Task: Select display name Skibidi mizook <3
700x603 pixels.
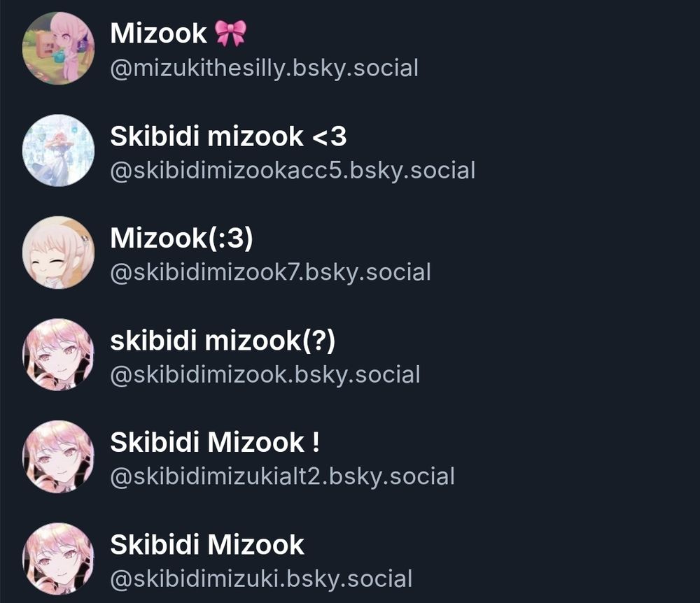Action: pos(228,136)
